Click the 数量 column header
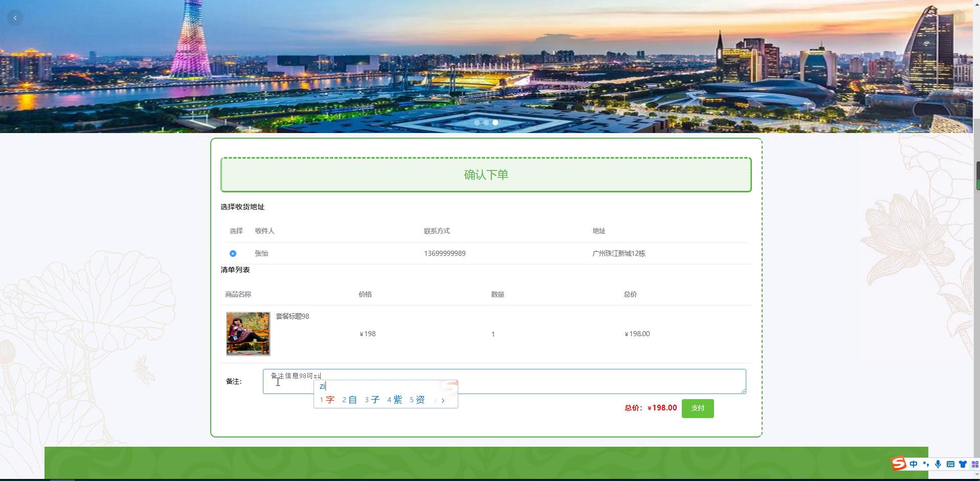Image resolution: width=980 pixels, height=481 pixels. (498, 294)
